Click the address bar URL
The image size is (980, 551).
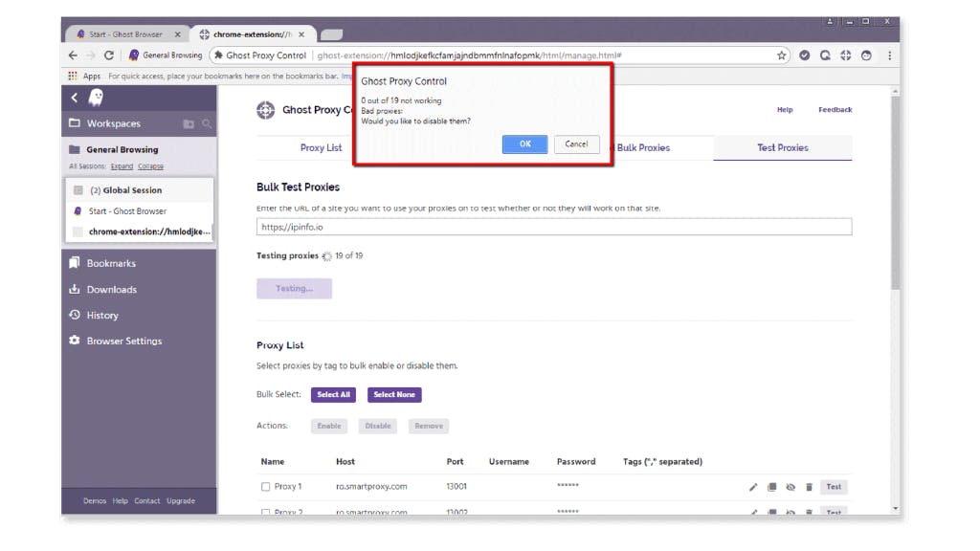pos(469,55)
